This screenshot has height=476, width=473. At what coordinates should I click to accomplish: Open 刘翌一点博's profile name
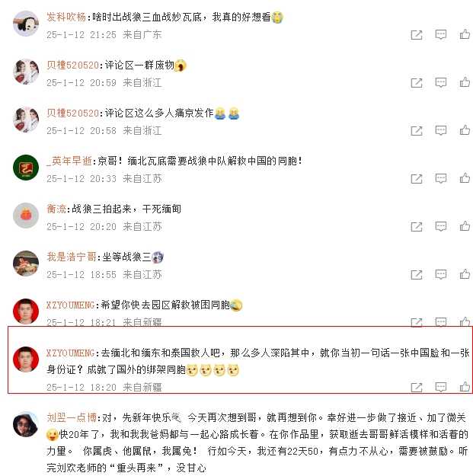72,417
